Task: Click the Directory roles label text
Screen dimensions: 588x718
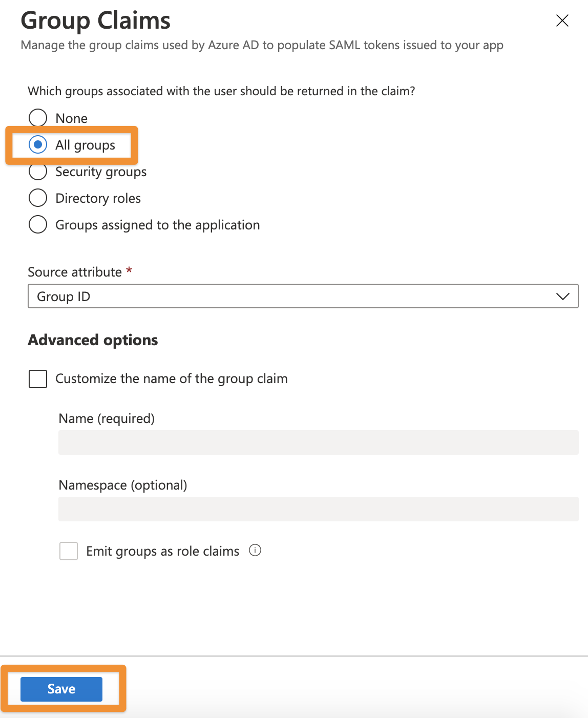Action: [98, 198]
